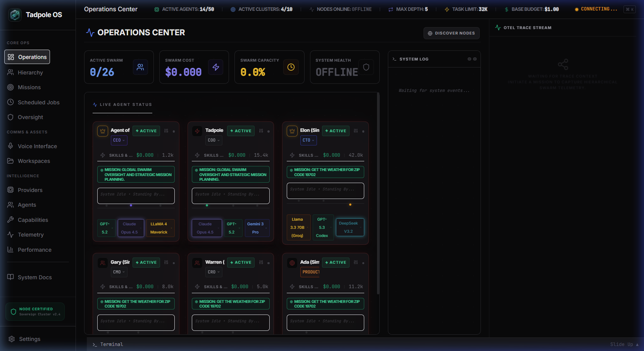This screenshot has width=644, height=351.
Task: Select the Missions icon in Core Ops
Action: 11,87
